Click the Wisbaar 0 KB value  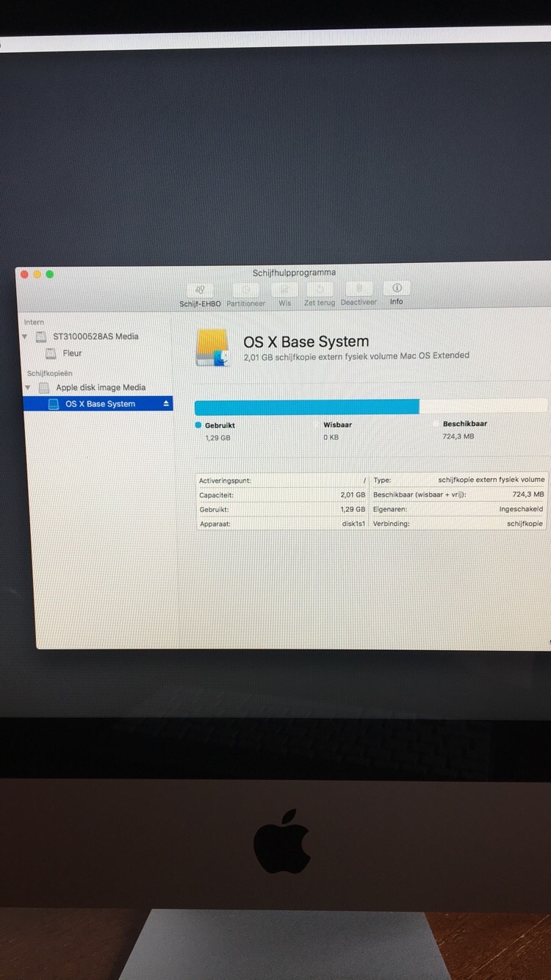(331, 437)
